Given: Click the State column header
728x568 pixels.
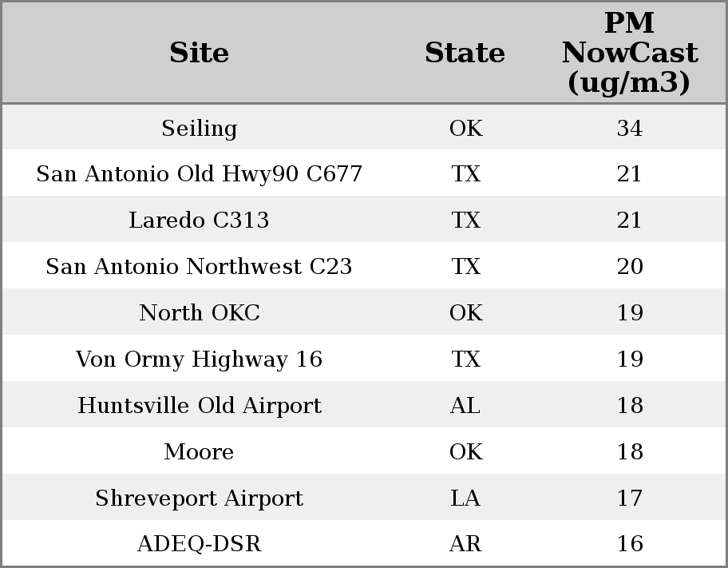Looking at the screenshot, I should [x=465, y=53].
